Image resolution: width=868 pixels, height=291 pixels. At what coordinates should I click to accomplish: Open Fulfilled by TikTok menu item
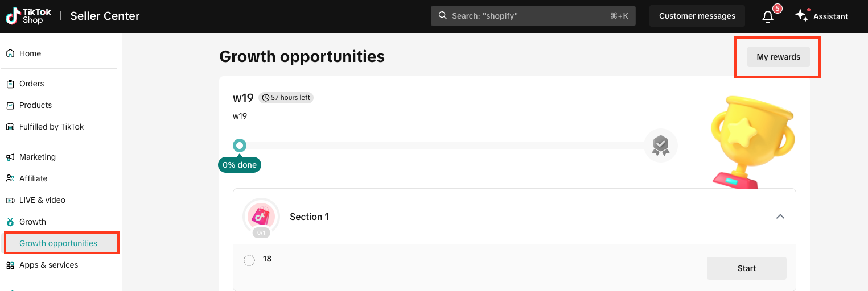(x=51, y=127)
